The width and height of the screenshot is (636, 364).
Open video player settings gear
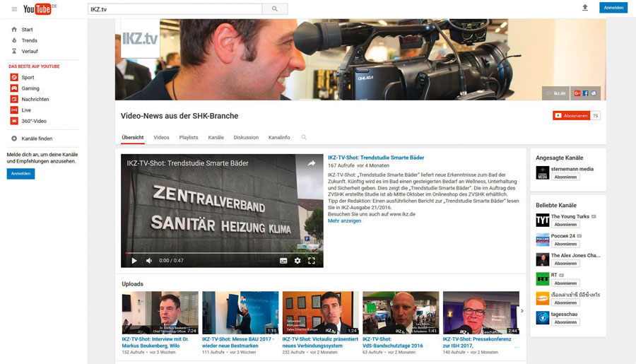point(298,261)
